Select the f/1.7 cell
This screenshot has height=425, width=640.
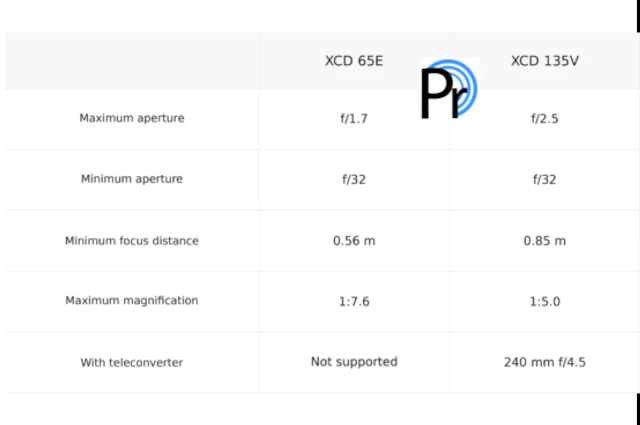pyautogui.click(x=354, y=118)
